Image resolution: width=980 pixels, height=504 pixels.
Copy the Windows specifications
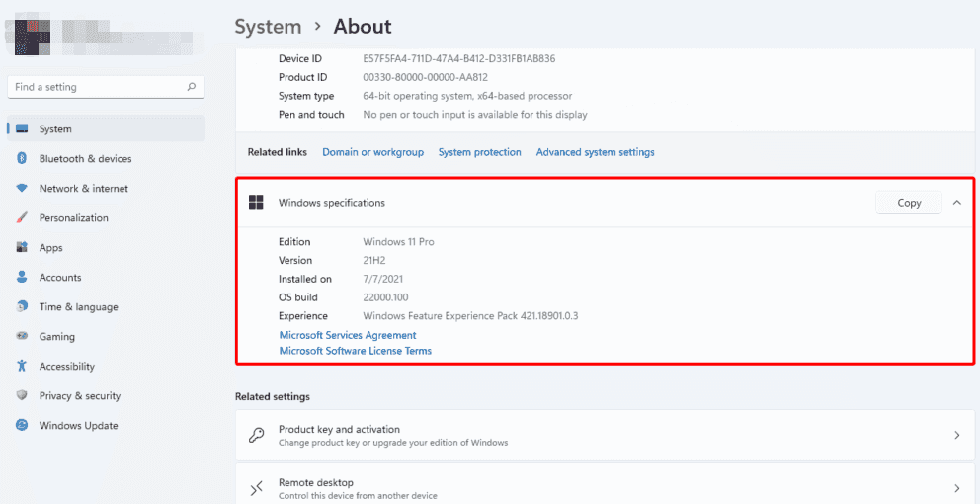pyautogui.click(x=909, y=203)
